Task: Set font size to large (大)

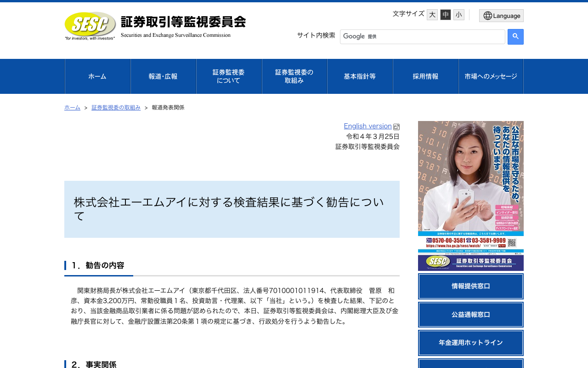Action: click(x=432, y=15)
